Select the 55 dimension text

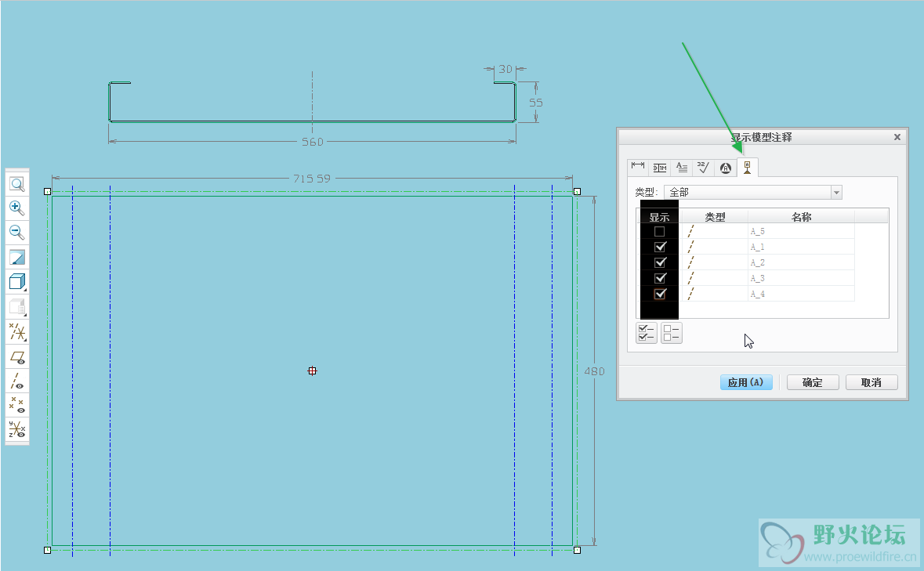tap(535, 103)
